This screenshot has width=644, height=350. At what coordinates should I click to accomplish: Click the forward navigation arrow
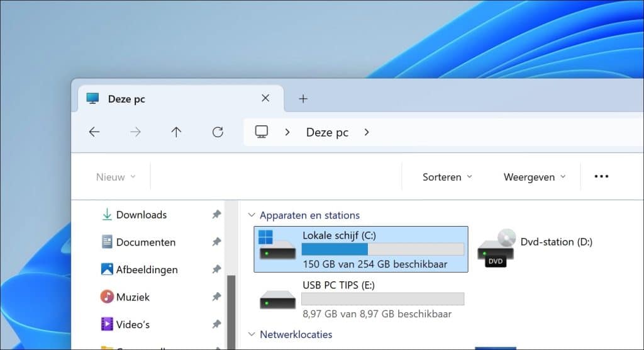[x=135, y=132]
